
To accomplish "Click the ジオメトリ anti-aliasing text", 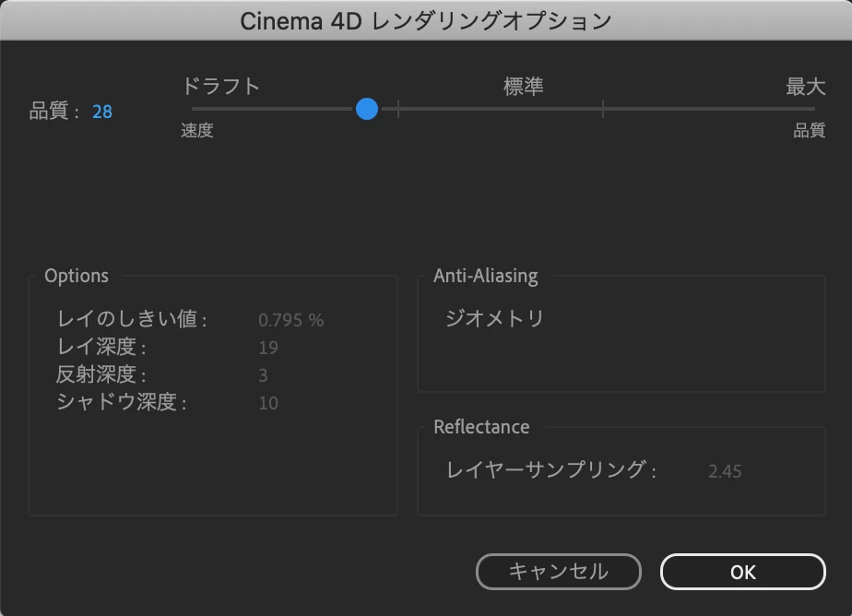I will pos(494,318).
